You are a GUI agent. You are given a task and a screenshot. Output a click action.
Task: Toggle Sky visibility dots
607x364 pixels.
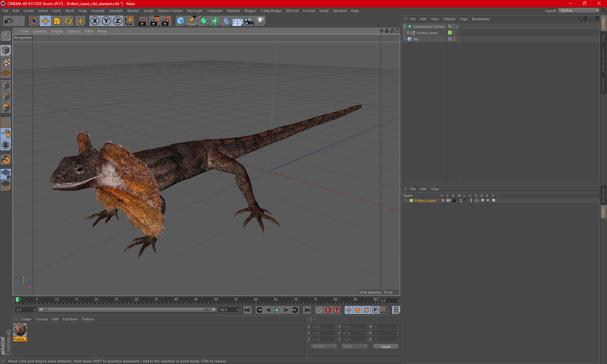coord(454,39)
